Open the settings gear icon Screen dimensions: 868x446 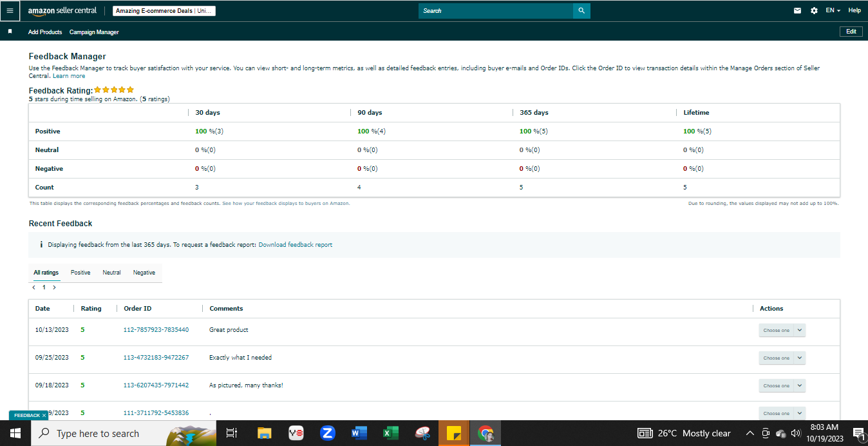tap(814, 11)
